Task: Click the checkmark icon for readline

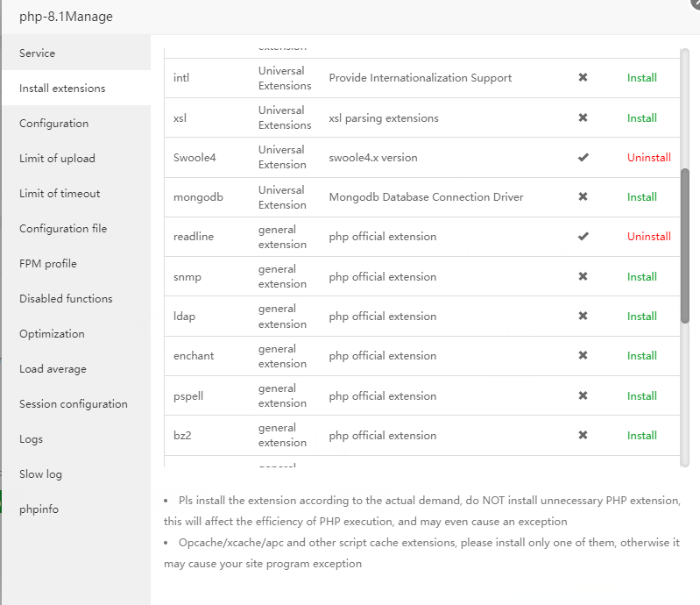Action: [x=583, y=237]
